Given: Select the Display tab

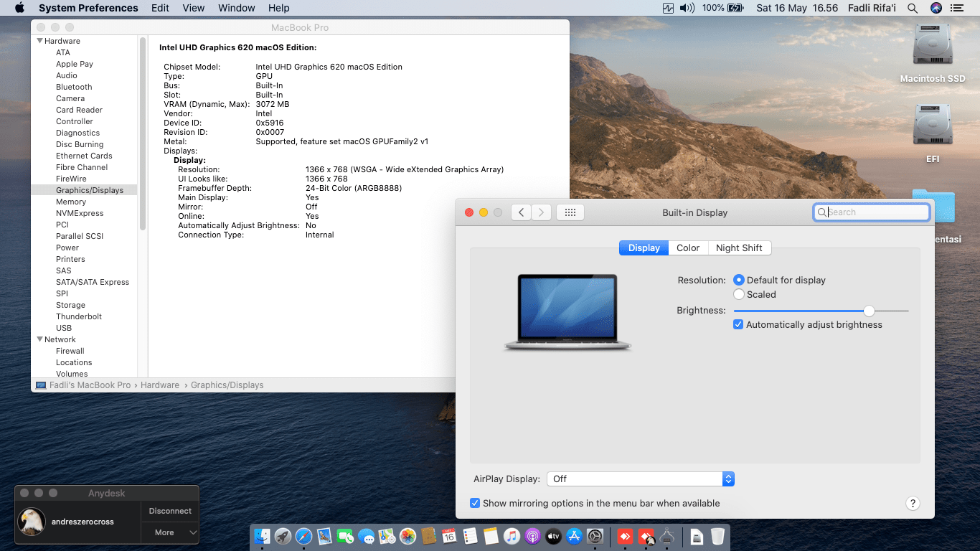Looking at the screenshot, I should point(644,248).
